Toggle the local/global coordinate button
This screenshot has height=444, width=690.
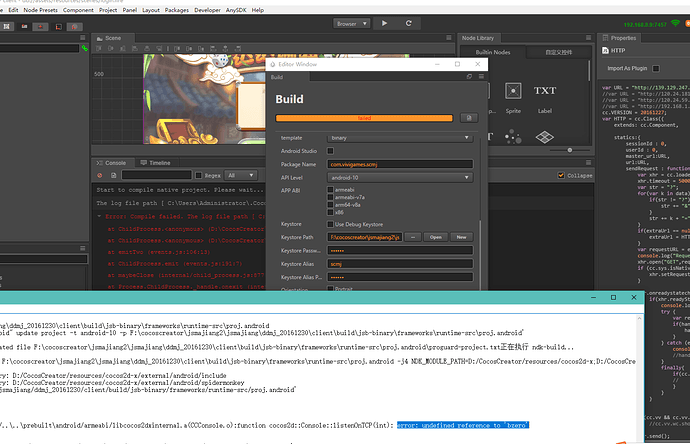[x=74, y=27]
